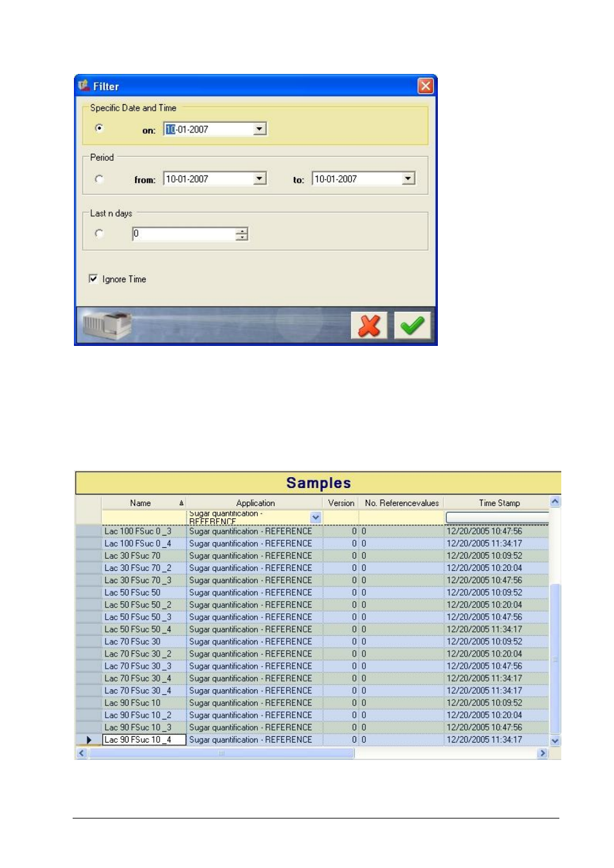Select row 'Lac 100 FSuc 0 _4'

(312, 543)
